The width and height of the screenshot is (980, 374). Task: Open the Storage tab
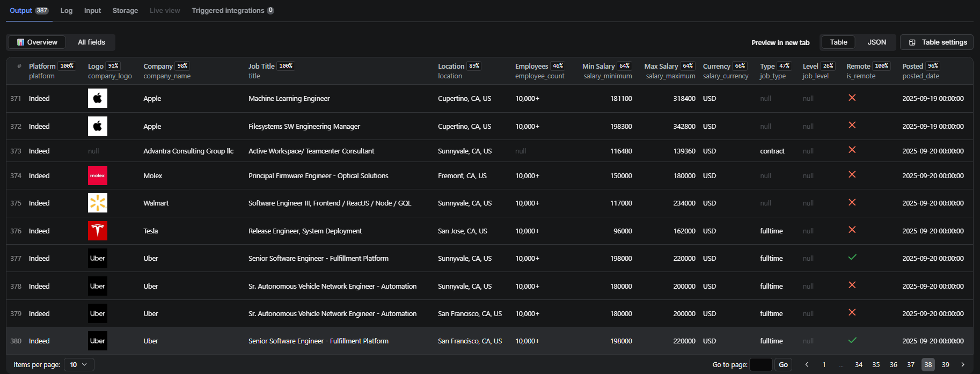tap(125, 11)
